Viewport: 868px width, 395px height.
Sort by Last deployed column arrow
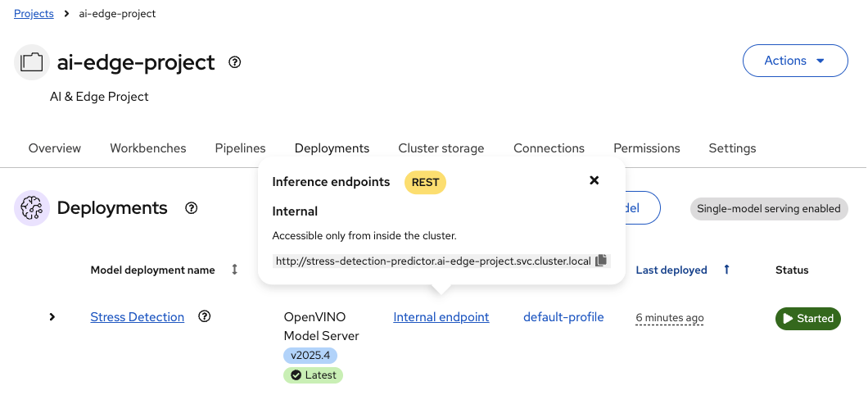point(726,270)
